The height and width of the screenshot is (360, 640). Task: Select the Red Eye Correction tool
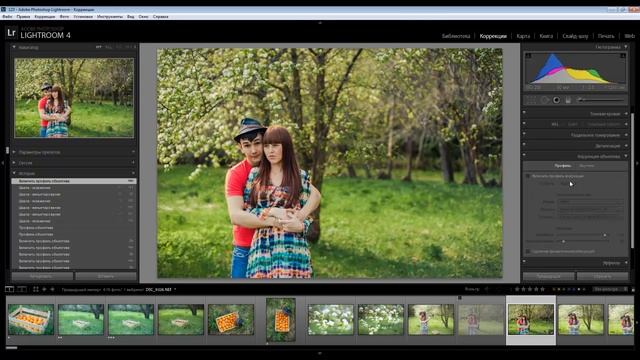556,100
